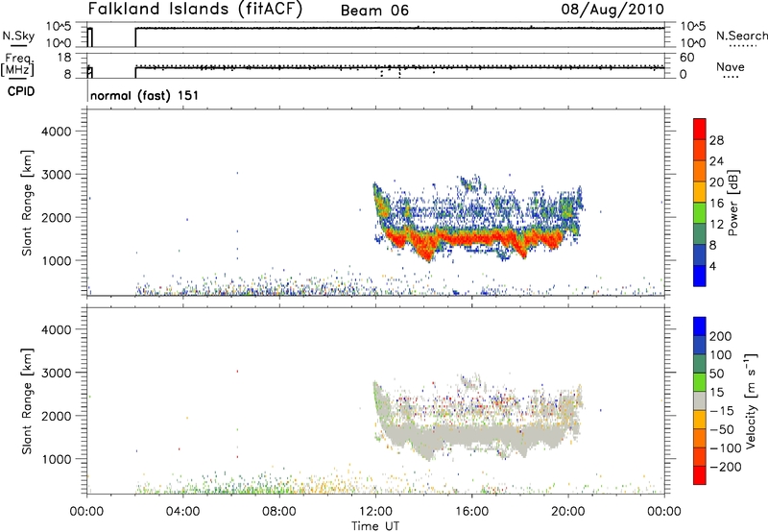
Task: Click the date '08/Aug/2010'
Action: tap(612, 10)
